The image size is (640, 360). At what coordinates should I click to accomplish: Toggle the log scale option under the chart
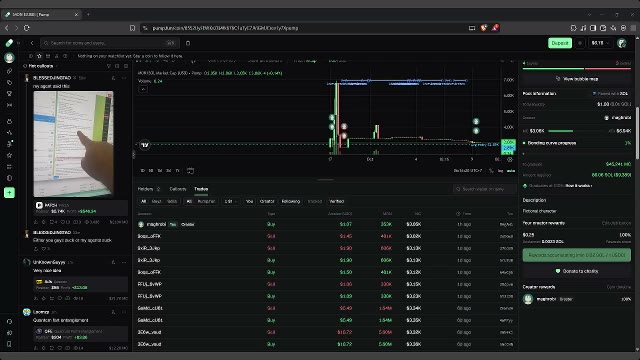(500, 171)
